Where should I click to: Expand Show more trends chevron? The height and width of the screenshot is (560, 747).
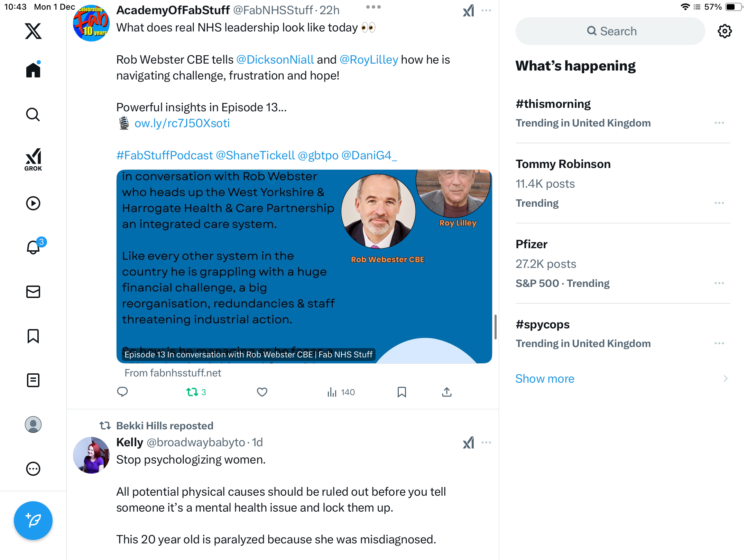click(x=726, y=379)
